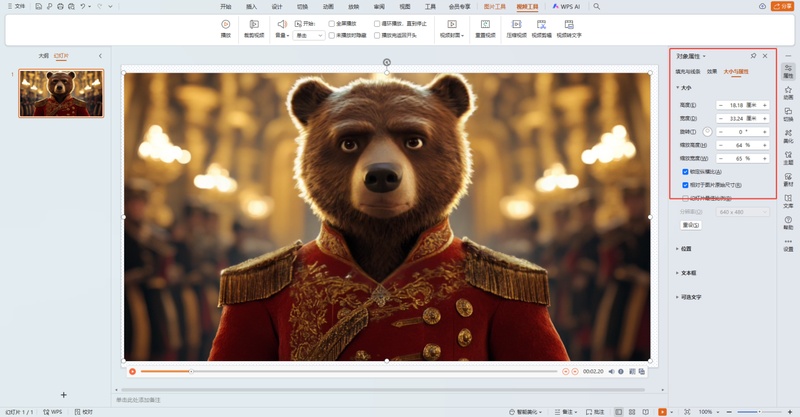Mute video using player volume icon
The width and height of the screenshot is (800, 417).
click(611, 371)
